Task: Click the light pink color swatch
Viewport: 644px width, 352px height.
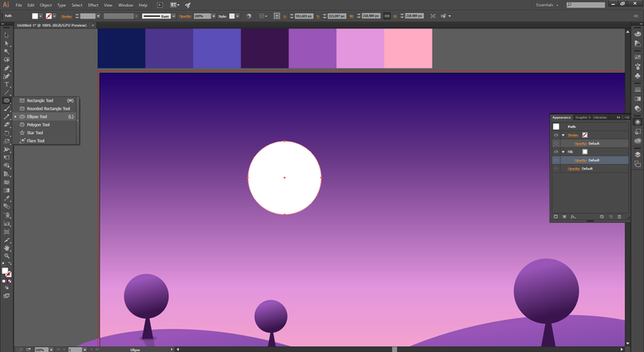Action: click(x=408, y=49)
